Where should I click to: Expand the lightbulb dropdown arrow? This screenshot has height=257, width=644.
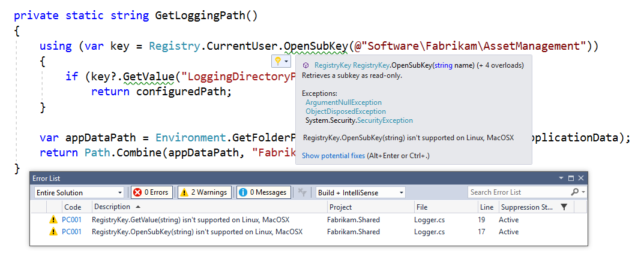coord(286,62)
